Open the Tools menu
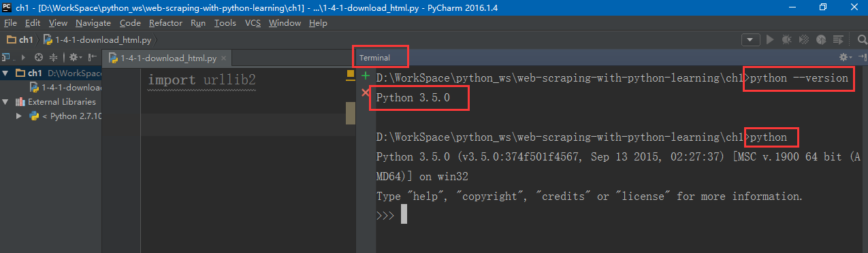 [225, 22]
